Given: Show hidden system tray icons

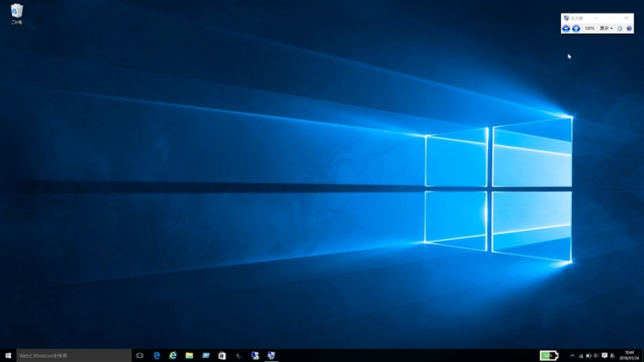Looking at the screenshot, I should (572, 355).
